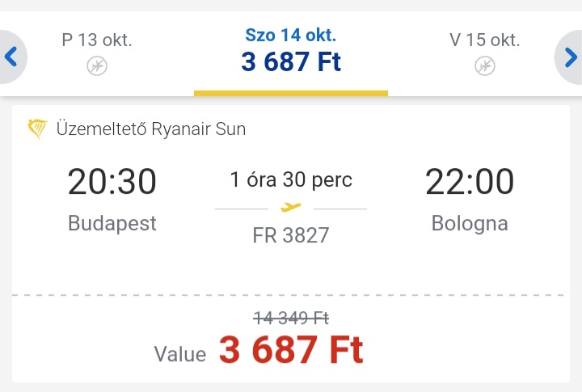
Task: Click the Budapest departure city
Action: 112,223
